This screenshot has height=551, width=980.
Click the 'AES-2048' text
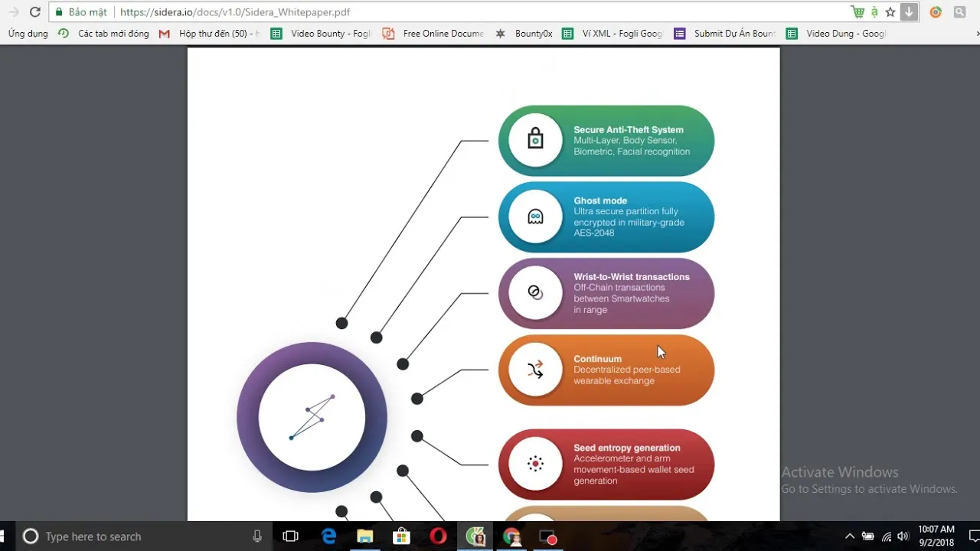[594, 233]
